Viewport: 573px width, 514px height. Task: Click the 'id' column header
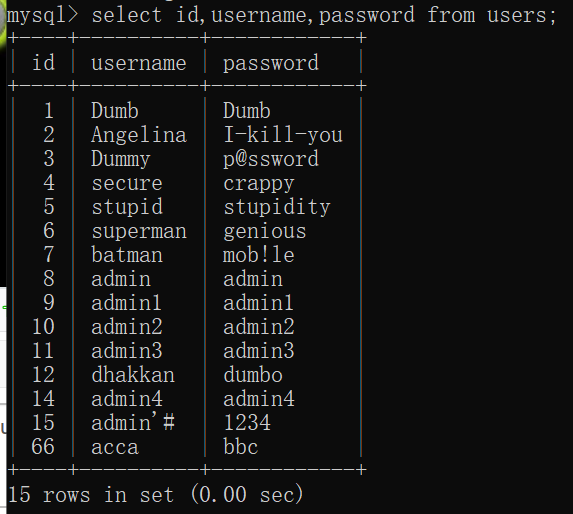(43, 62)
